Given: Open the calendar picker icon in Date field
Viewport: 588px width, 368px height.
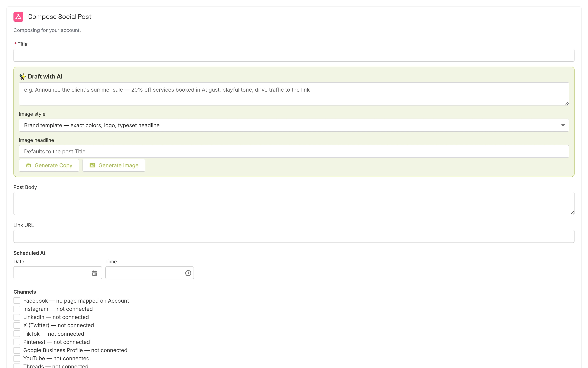Looking at the screenshot, I should tap(95, 273).
